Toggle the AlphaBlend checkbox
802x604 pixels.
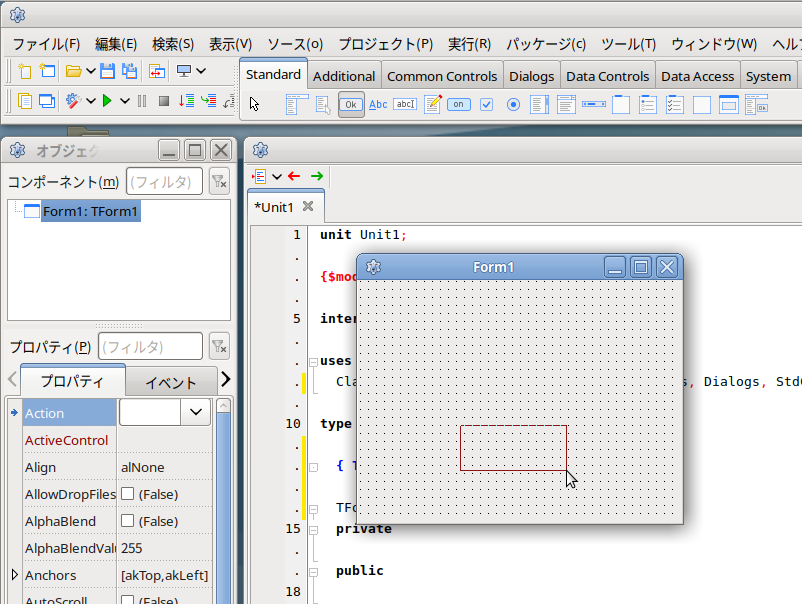coord(127,521)
